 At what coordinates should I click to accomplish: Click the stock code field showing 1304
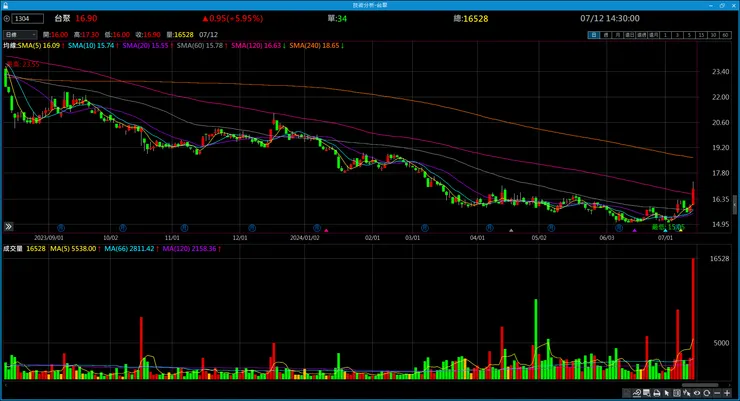click(x=28, y=18)
